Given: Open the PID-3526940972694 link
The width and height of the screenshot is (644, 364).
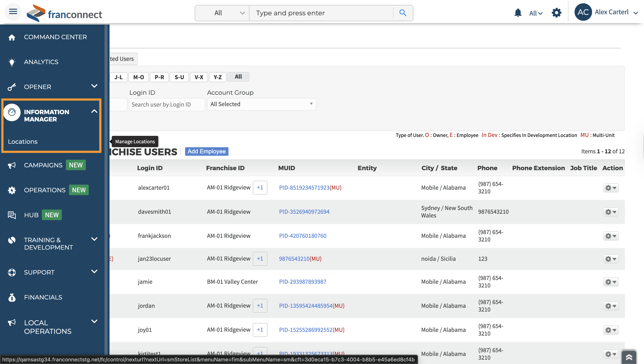Looking at the screenshot, I should [304, 212].
